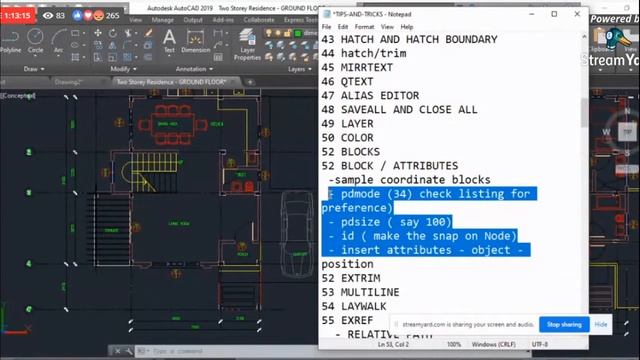Activate the Rotate tool in Modify panel

113,33
